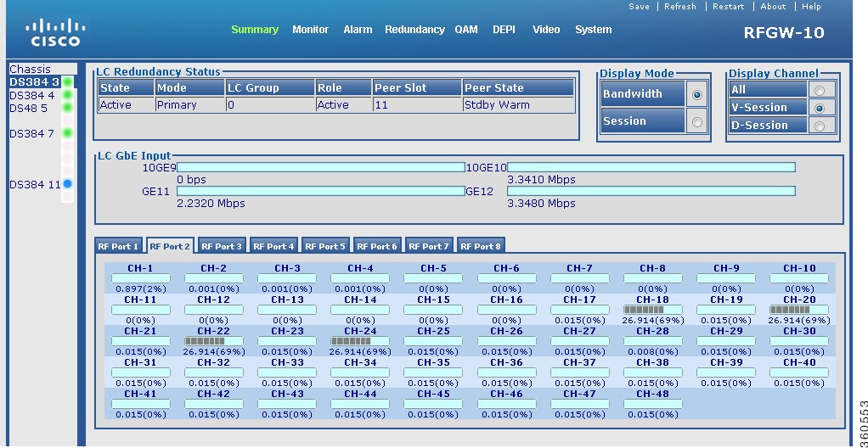Open the System menu
868x448 pixels.
(x=594, y=30)
